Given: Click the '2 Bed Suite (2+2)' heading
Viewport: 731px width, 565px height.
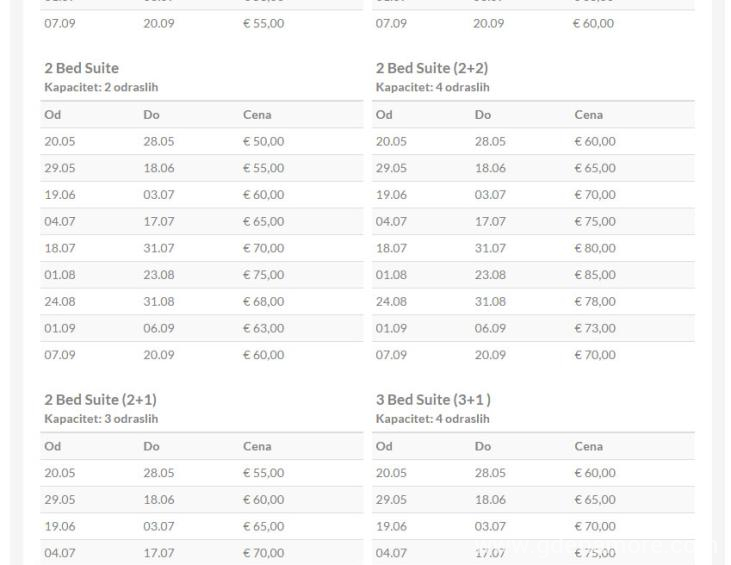Looking at the screenshot, I should coord(431,68).
